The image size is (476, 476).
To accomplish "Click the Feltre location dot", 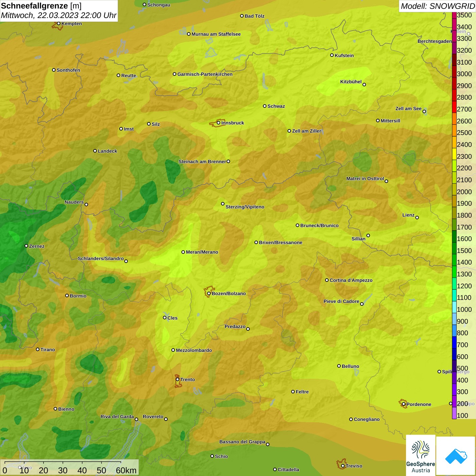I will point(293,392).
